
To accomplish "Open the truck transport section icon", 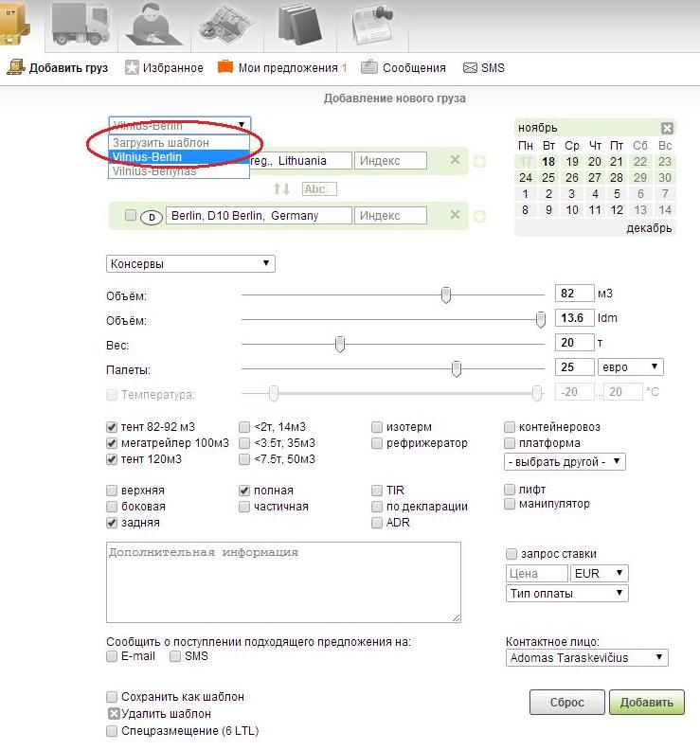I will tap(81, 25).
